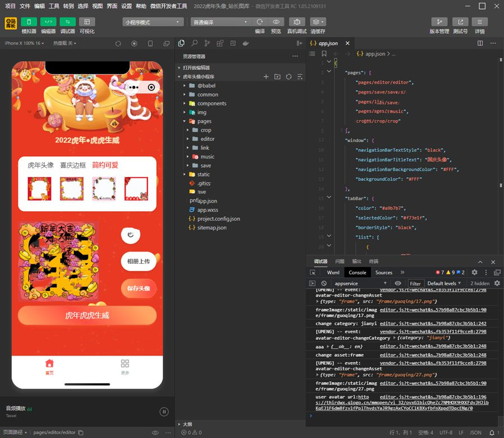Screen dimensions: 504x438
Task: Click the 虎年虎虎生威 button
Action: (87, 315)
